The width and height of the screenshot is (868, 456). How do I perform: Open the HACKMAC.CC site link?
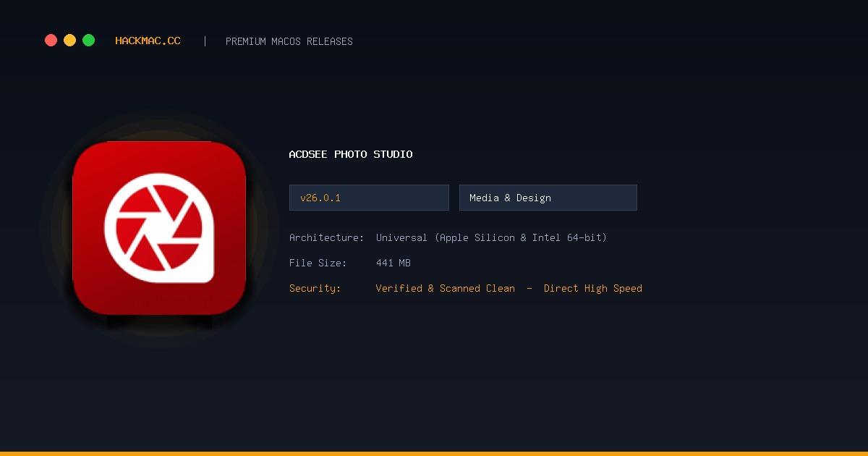[x=148, y=41]
